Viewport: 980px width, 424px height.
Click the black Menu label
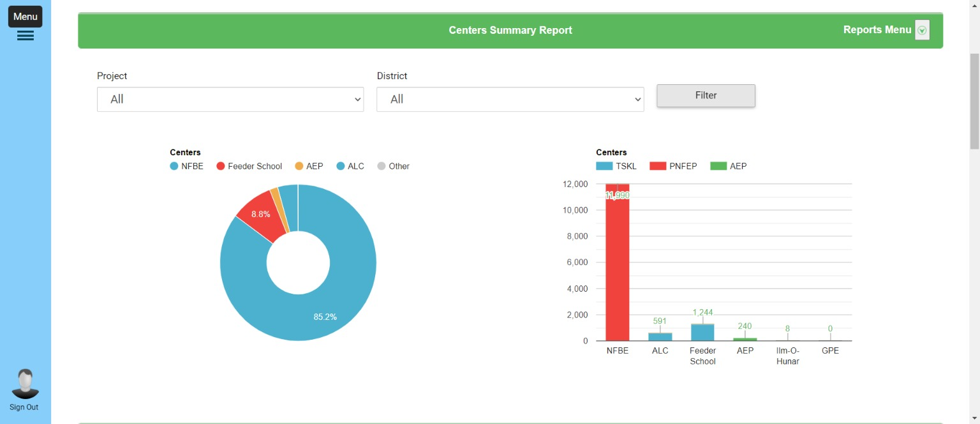pyautogui.click(x=26, y=17)
